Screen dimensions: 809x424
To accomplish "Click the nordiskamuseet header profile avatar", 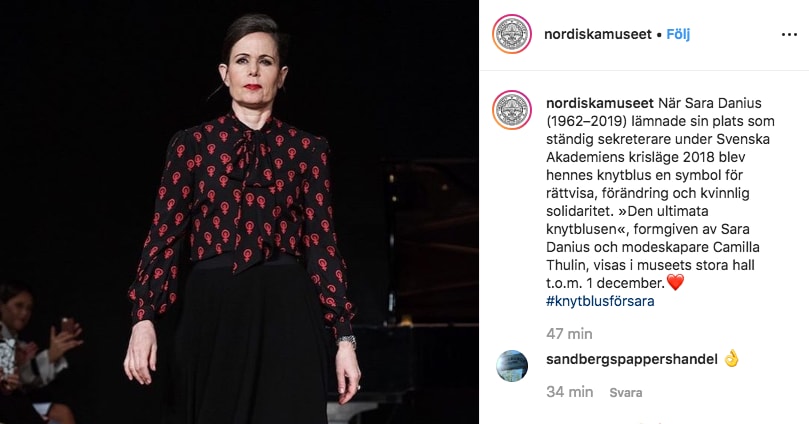I will (x=512, y=34).
